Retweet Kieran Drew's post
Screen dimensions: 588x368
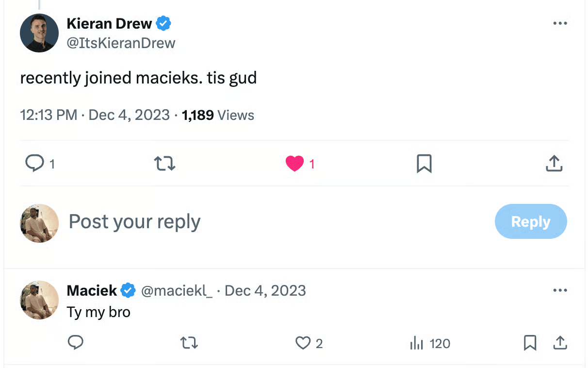164,164
